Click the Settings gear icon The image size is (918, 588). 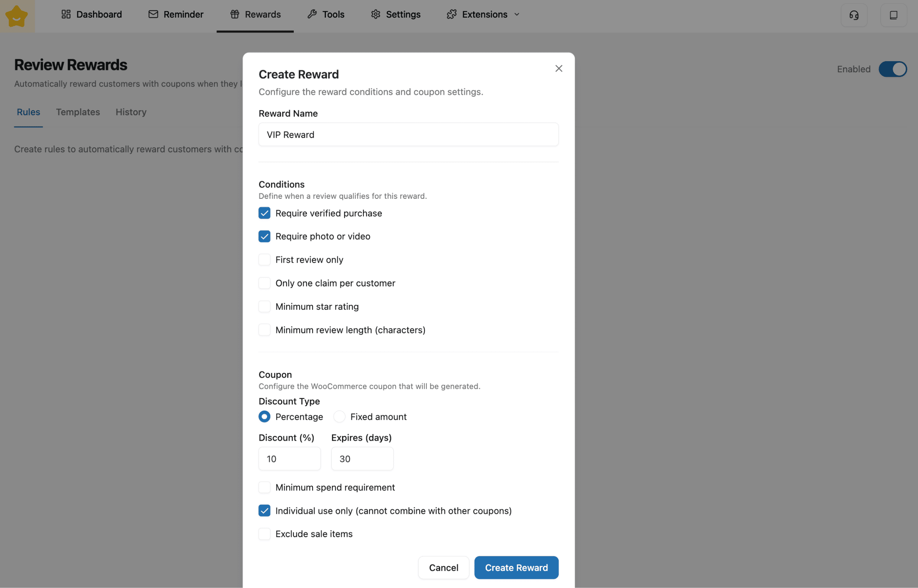point(376,15)
